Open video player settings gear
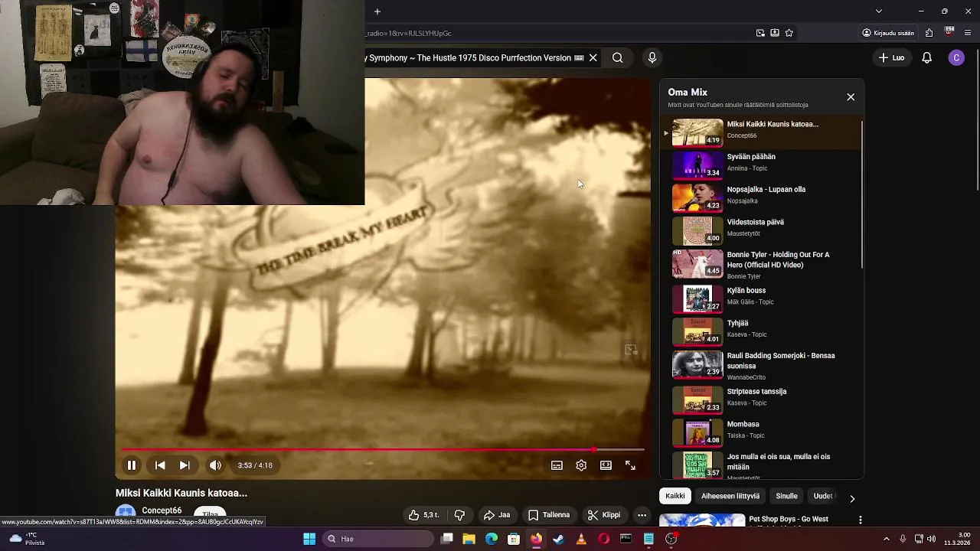 pos(581,465)
